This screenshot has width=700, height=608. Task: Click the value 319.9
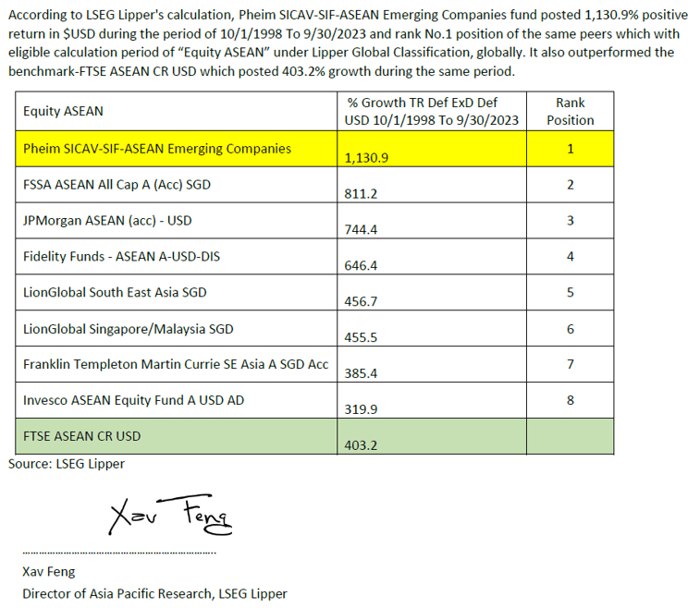pyautogui.click(x=361, y=409)
